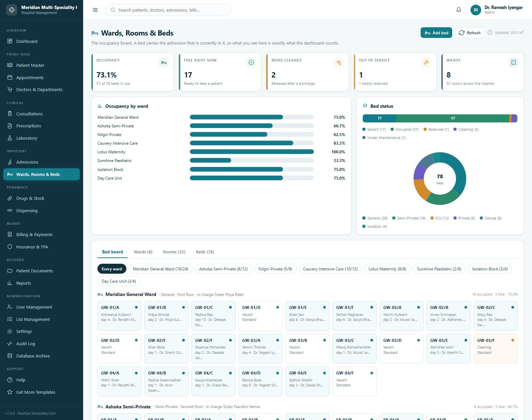The image size is (532, 420).
Task: Click the Consultations clipboard icon
Action: tap(10, 114)
